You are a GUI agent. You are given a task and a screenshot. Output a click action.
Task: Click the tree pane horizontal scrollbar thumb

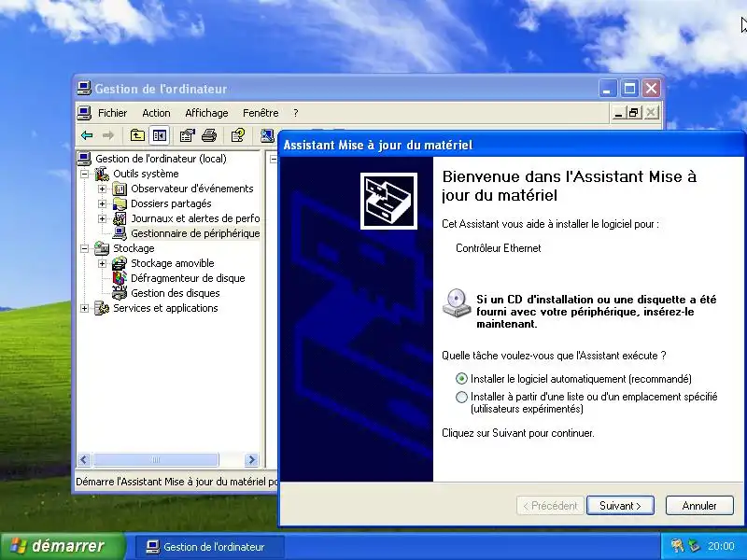click(156, 459)
